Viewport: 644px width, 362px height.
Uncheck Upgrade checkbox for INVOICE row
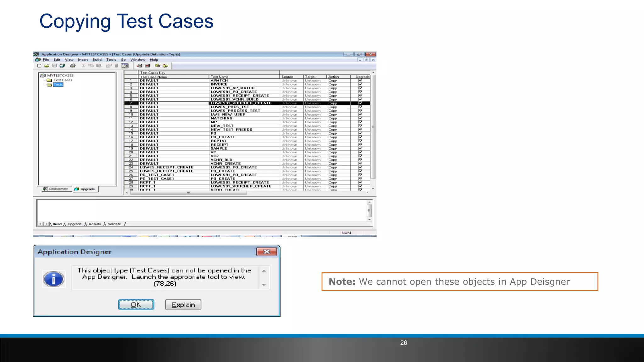tap(360, 84)
